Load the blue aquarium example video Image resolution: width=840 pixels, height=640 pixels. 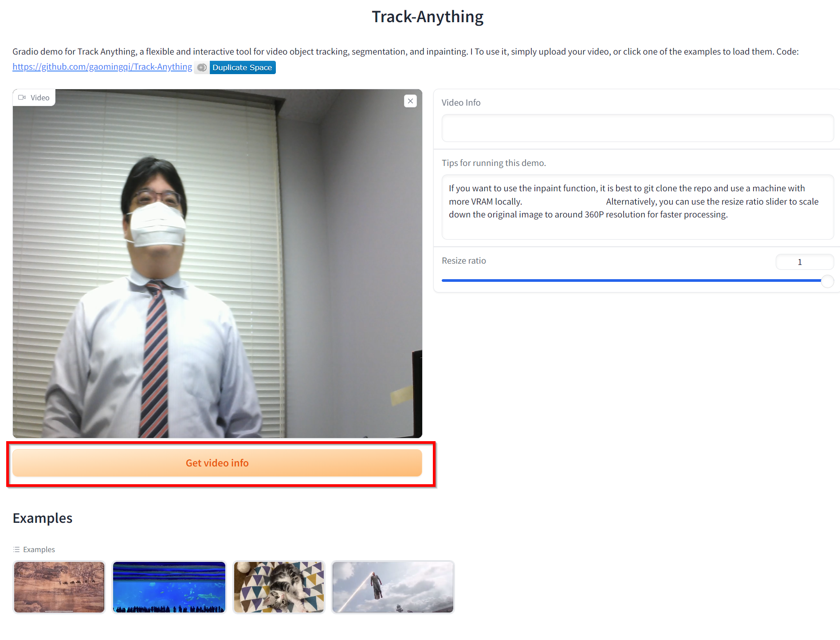[x=169, y=587]
